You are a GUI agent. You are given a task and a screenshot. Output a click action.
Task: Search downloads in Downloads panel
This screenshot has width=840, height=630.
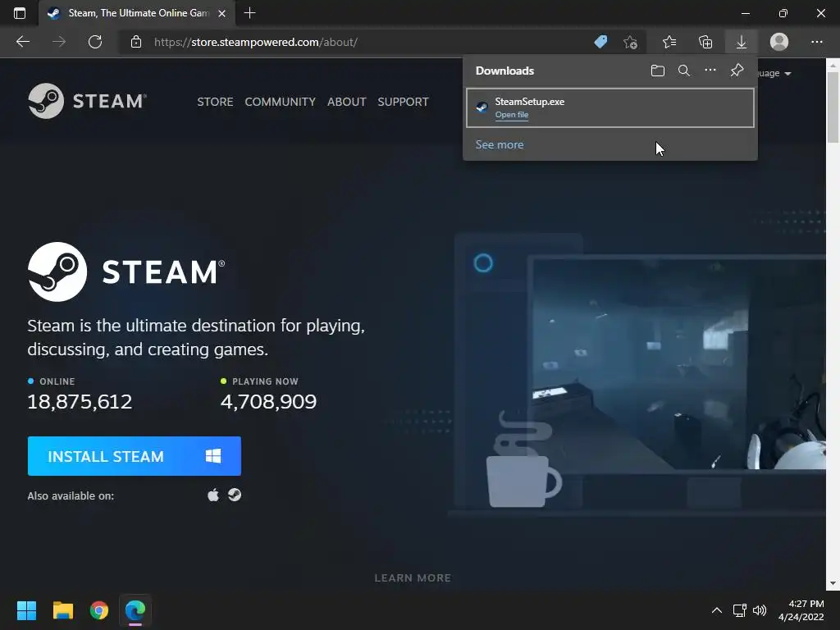click(x=684, y=71)
